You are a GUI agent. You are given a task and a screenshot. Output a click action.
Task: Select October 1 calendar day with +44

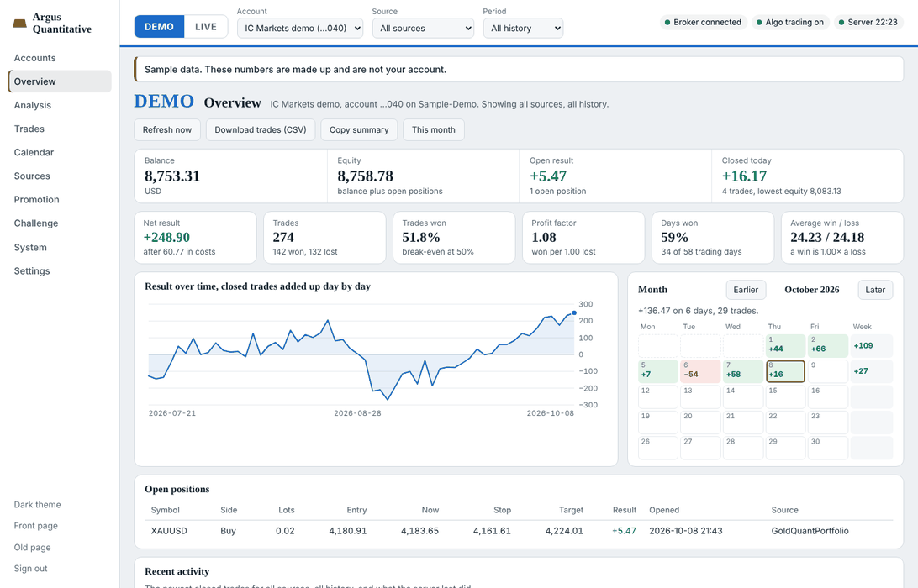coord(786,346)
